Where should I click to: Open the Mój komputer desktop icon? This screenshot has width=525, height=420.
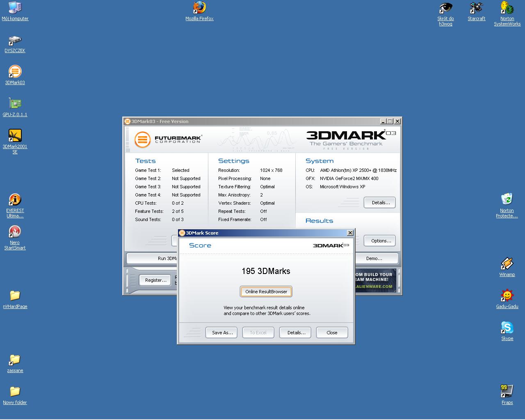(15, 11)
